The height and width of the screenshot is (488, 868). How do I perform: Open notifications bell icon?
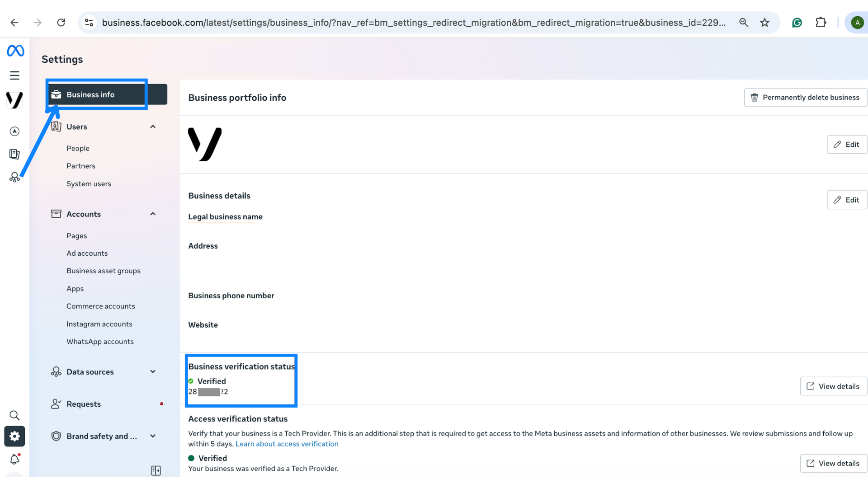[x=14, y=459]
